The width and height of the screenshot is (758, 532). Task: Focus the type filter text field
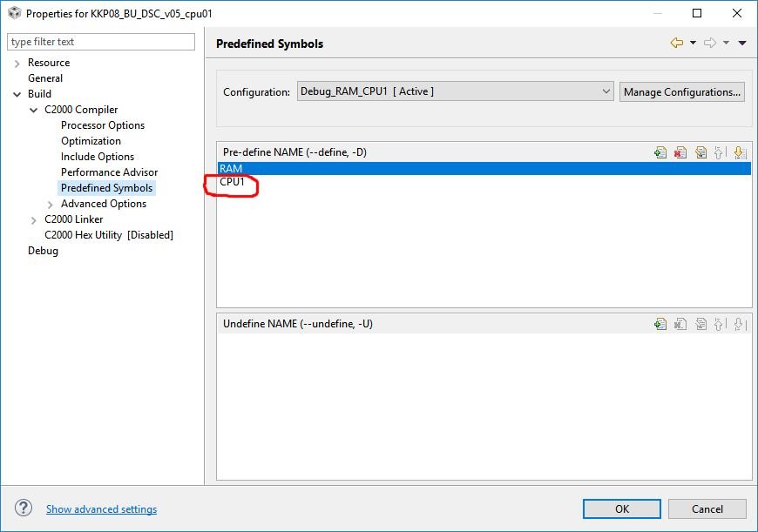(101, 42)
